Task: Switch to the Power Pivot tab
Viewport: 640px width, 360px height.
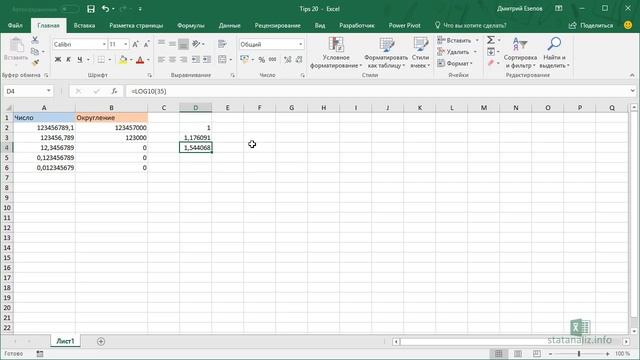Action: [x=404, y=25]
